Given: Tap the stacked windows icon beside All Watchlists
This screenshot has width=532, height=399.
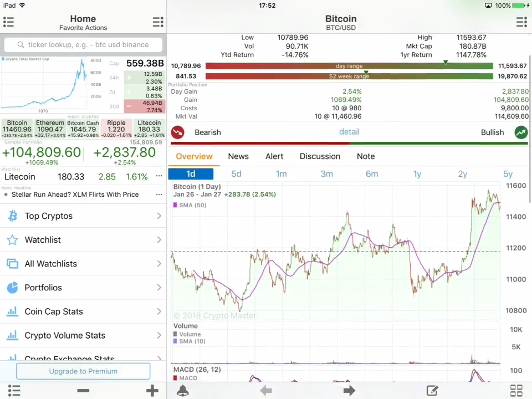Looking at the screenshot, I should tap(13, 264).
